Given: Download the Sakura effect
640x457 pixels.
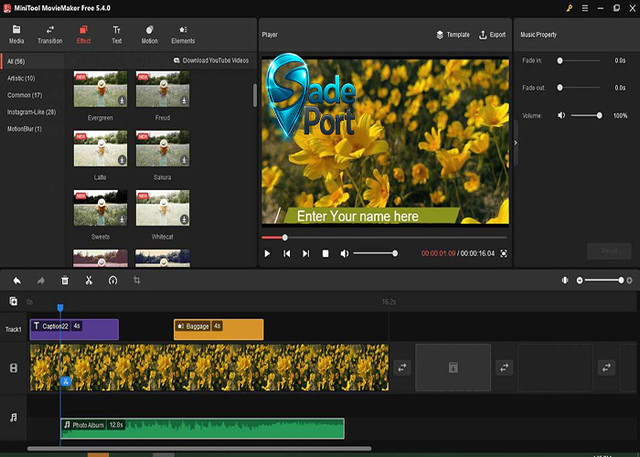Looking at the screenshot, I should coord(184,160).
